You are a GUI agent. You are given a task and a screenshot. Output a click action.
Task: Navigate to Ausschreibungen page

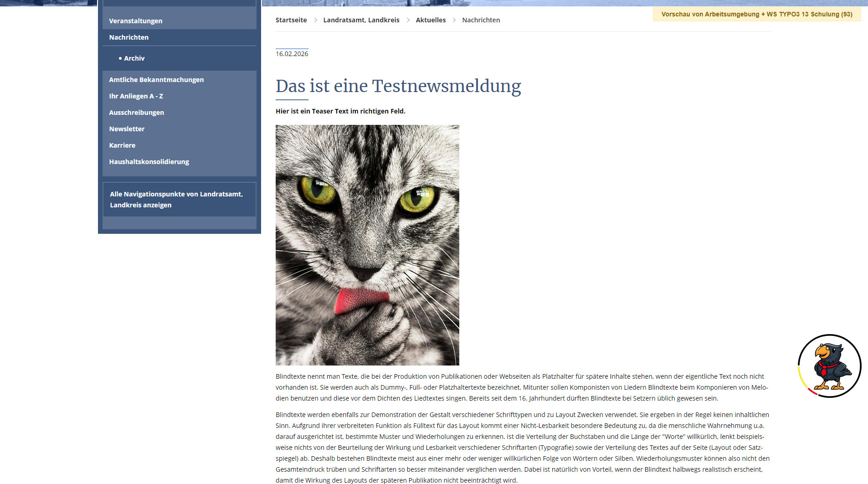click(136, 113)
